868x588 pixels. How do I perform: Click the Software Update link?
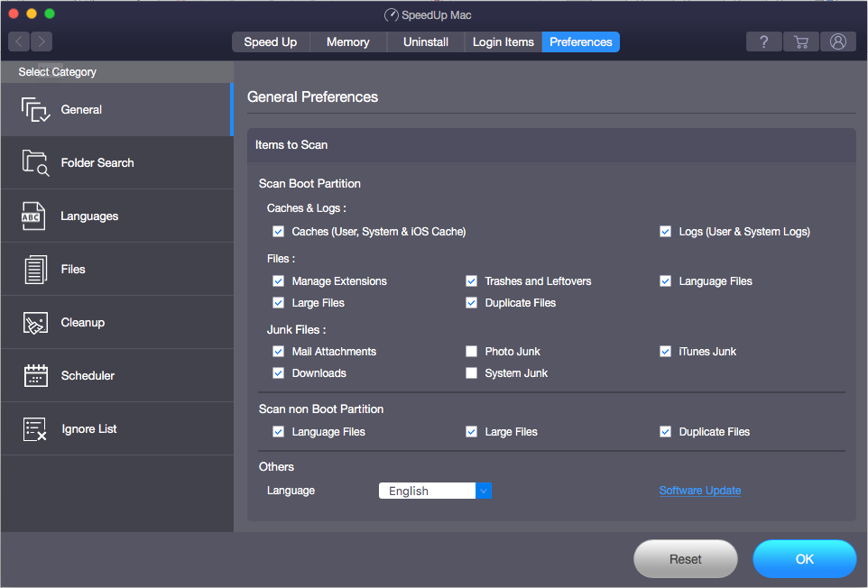(x=699, y=491)
